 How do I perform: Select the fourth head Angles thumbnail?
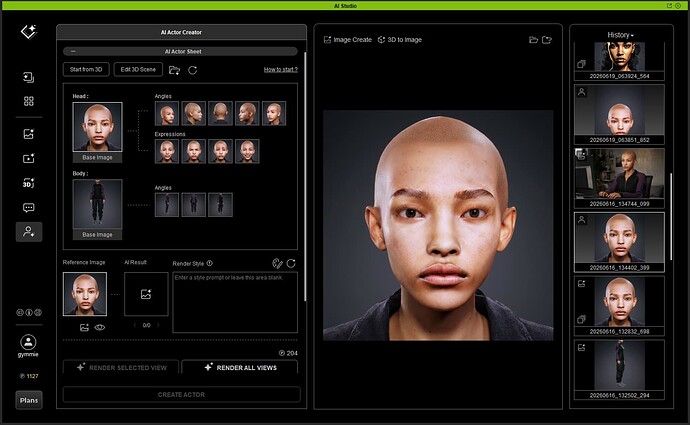(247, 113)
